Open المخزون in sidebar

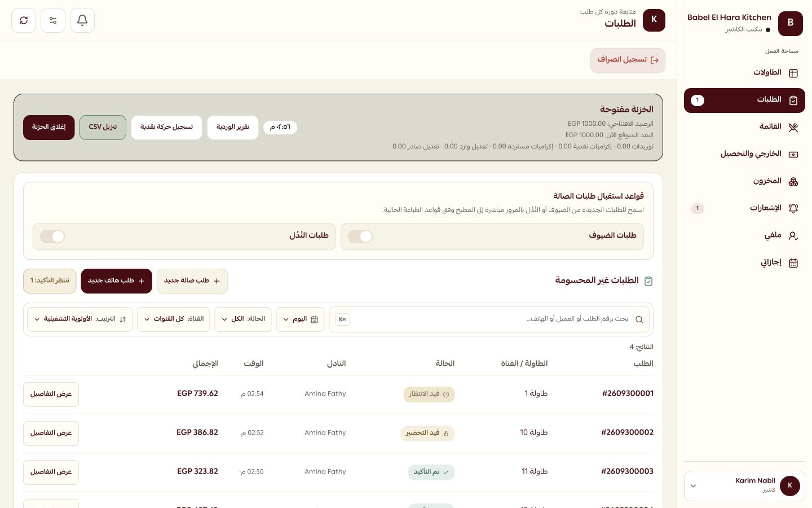coord(744,181)
